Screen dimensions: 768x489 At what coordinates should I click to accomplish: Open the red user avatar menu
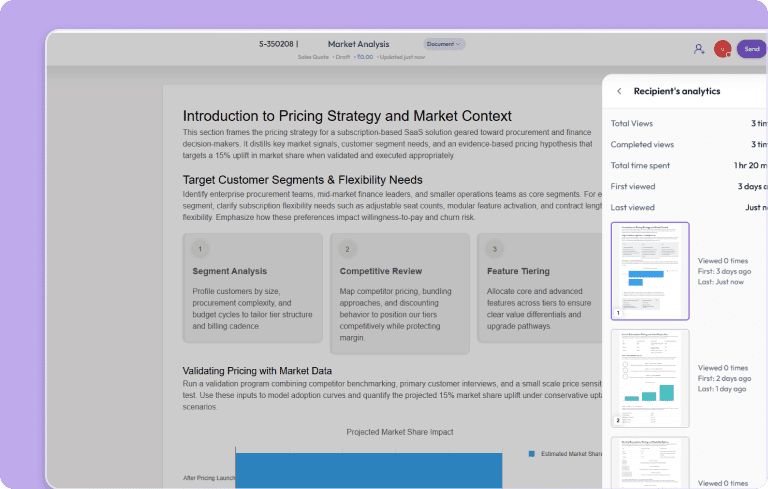(x=722, y=48)
